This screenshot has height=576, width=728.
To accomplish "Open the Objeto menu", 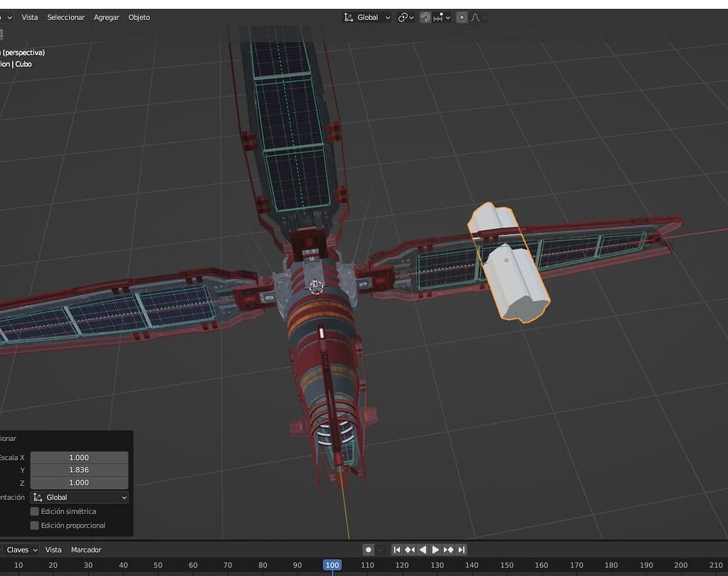I will click(x=139, y=16).
